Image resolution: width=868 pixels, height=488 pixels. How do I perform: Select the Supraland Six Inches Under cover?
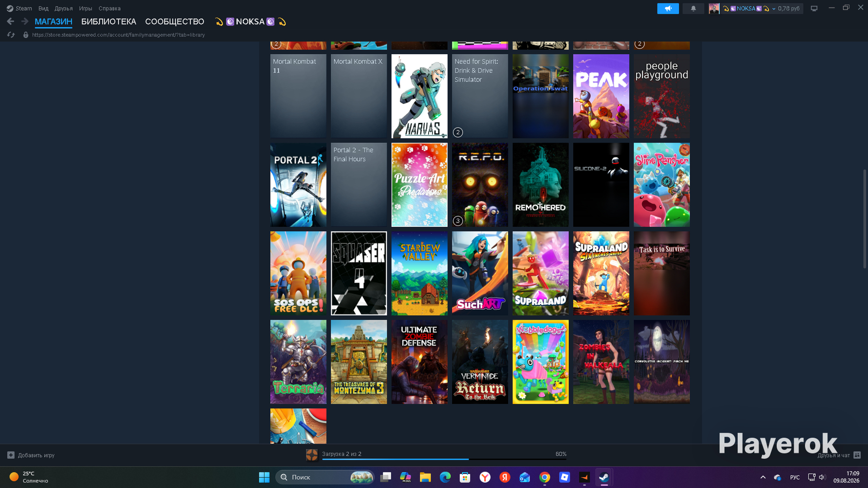[x=601, y=273]
